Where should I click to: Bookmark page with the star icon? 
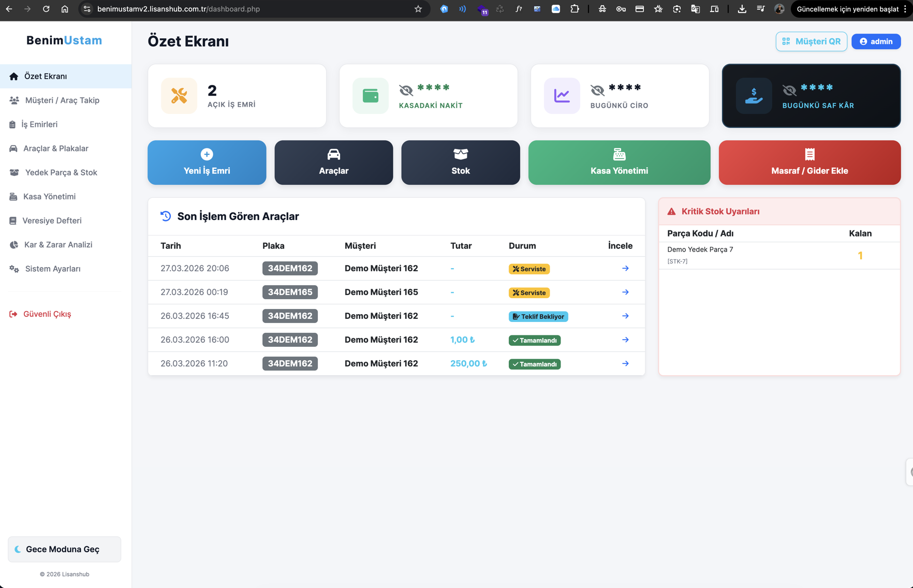coord(418,9)
